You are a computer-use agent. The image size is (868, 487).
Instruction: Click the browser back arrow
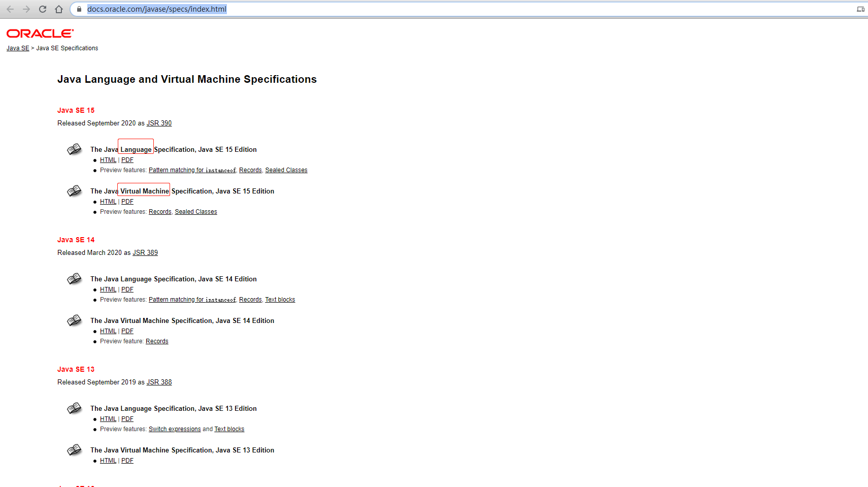(x=10, y=9)
